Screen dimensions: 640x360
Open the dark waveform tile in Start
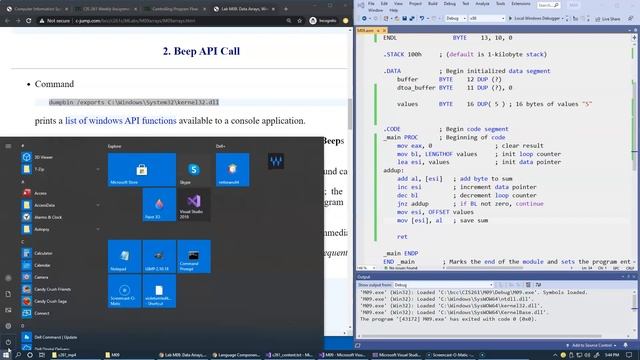276,161
